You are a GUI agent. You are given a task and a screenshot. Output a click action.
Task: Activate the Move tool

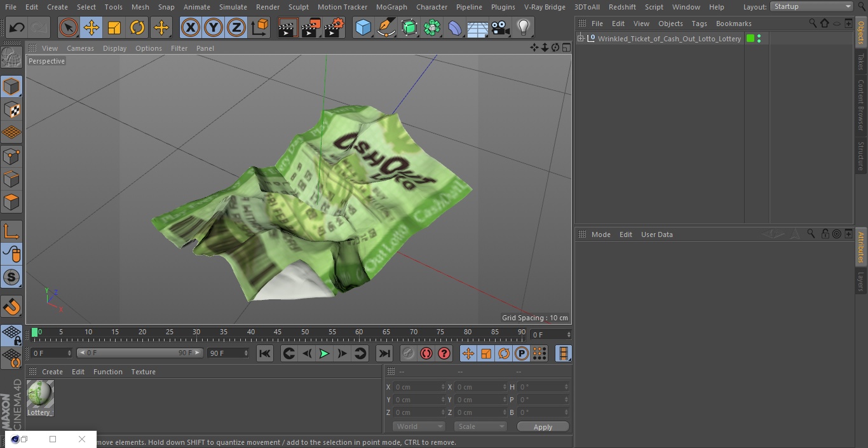[x=92, y=27]
